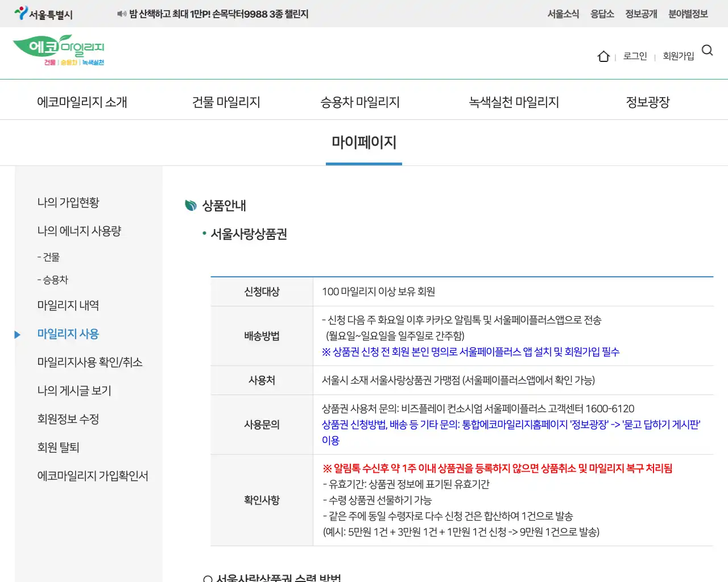The height and width of the screenshot is (582, 728).
Task: Click the red 알림톡 수신후 warning text
Action: 498,468
